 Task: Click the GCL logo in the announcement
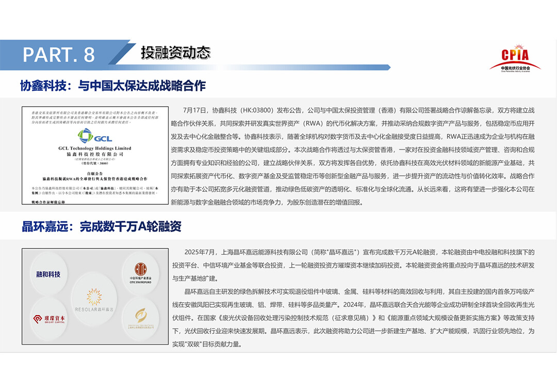click(x=94, y=137)
